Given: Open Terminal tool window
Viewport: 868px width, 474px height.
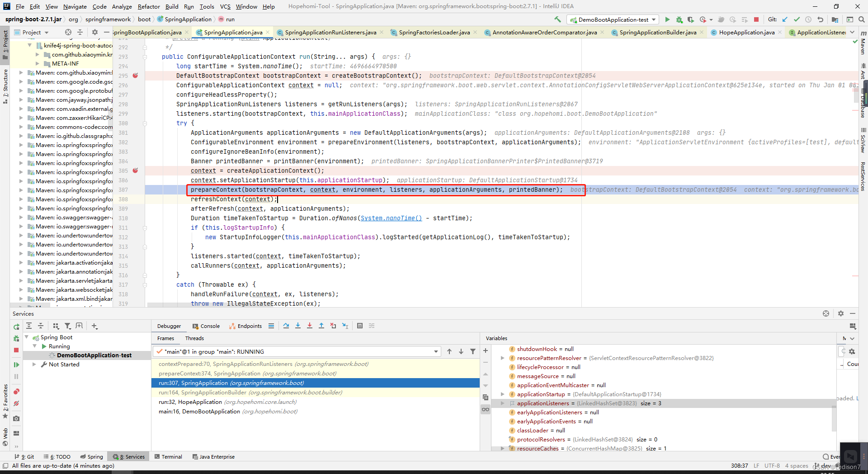Looking at the screenshot, I should (x=168, y=456).
